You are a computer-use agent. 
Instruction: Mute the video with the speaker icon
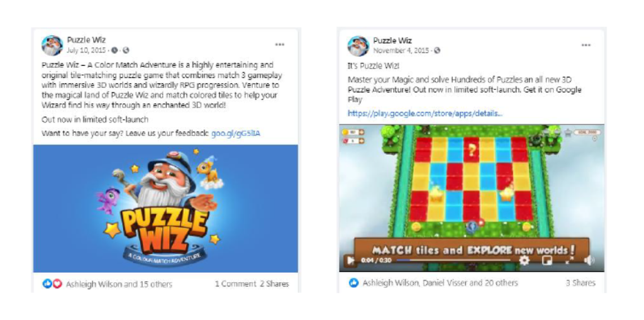589,260
